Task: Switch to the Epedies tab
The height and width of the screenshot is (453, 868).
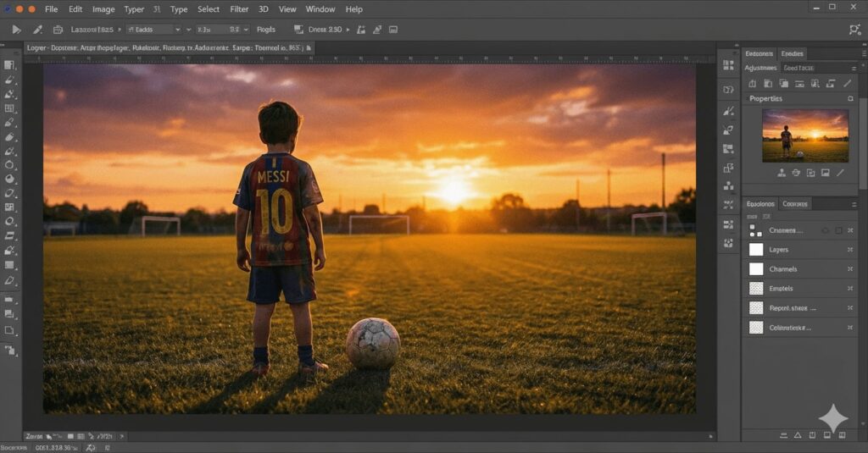Action: coord(793,53)
